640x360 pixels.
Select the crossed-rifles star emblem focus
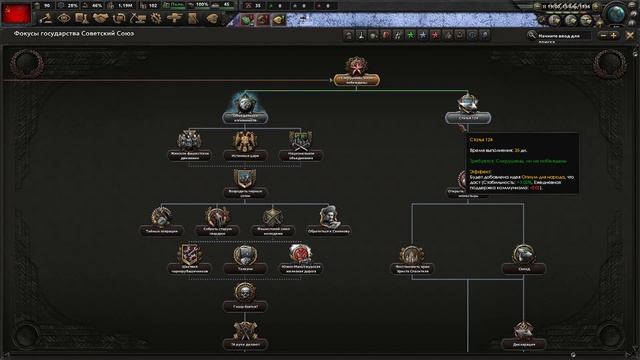[273, 222]
